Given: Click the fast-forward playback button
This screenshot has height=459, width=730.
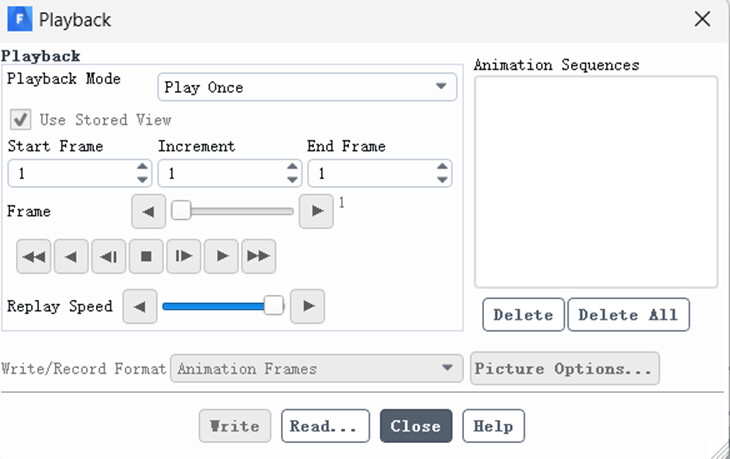Looking at the screenshot, I should [x=258, y=257].
